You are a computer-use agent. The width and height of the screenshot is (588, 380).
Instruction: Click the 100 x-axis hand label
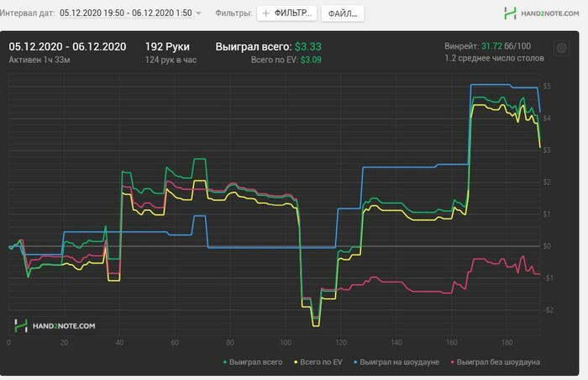[286, 342]
